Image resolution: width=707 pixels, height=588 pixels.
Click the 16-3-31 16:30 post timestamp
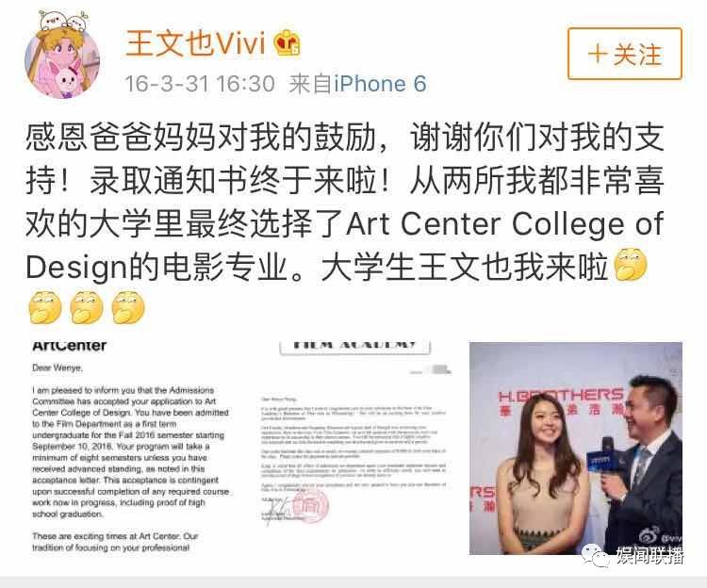point(199,84)
